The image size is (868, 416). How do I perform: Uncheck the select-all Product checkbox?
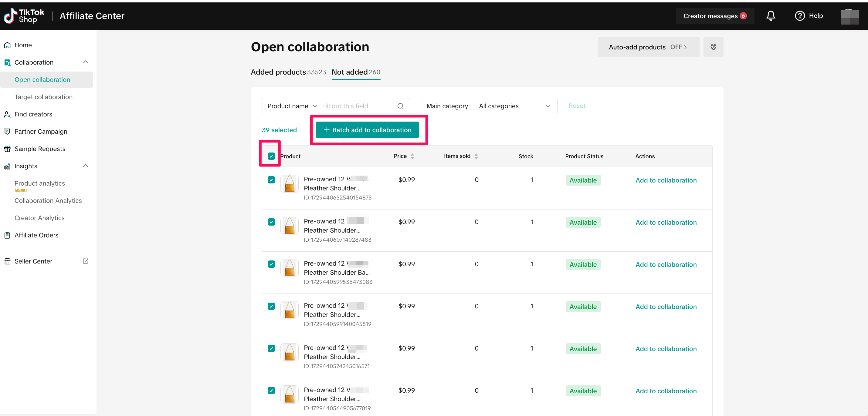[271, 156]
